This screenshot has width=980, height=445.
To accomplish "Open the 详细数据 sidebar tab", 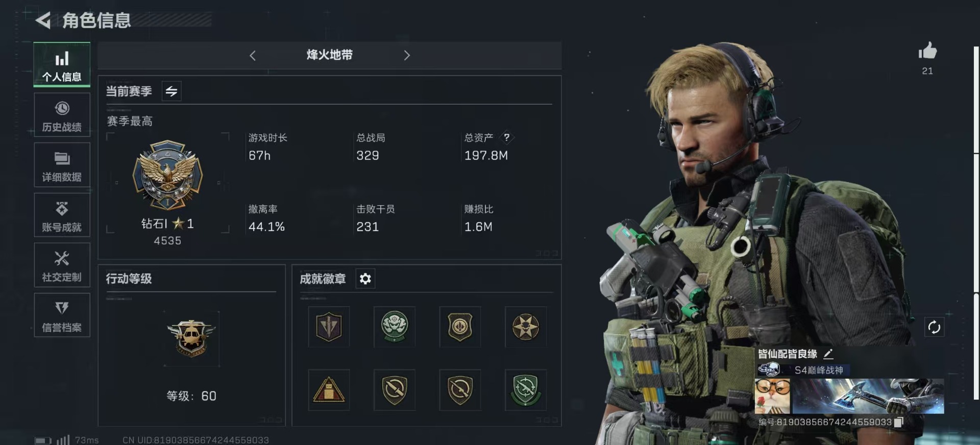I will pyautogui.click(x=62, y=165).
